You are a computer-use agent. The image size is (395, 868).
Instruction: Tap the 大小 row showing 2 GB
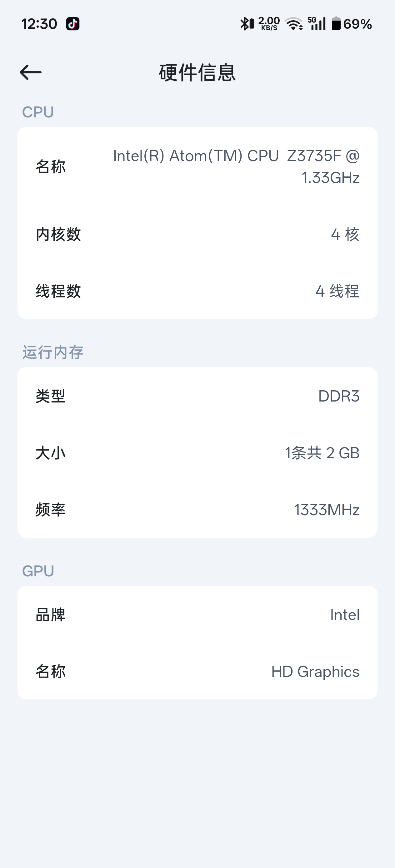coord(197,453)
